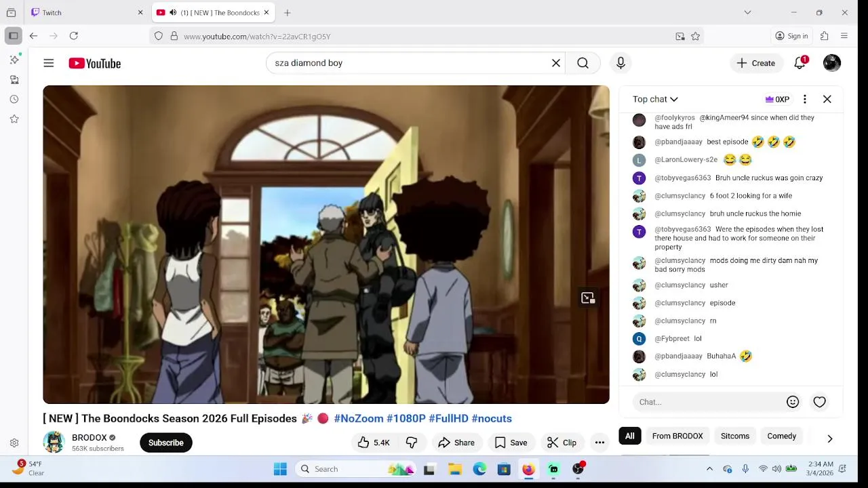Open the browser application menu

[844, 36]
